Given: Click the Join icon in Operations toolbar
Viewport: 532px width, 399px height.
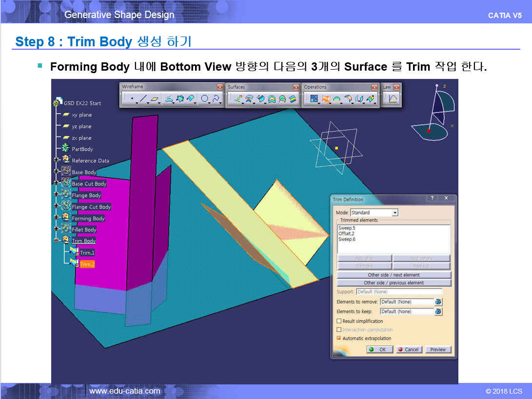Looking at the screenshot, I should tap(314, 99).
